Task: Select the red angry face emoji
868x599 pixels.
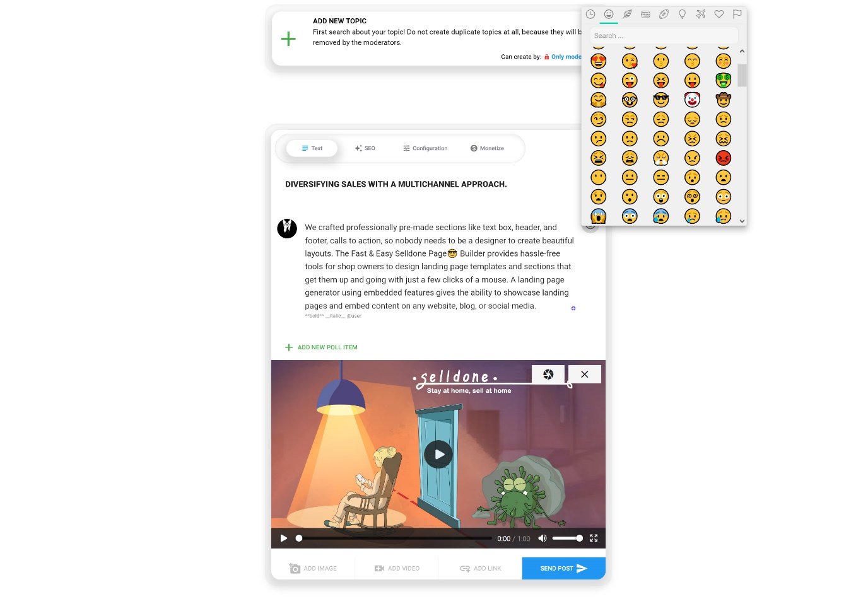Action: pyautogui.click(x=724, y=158)
